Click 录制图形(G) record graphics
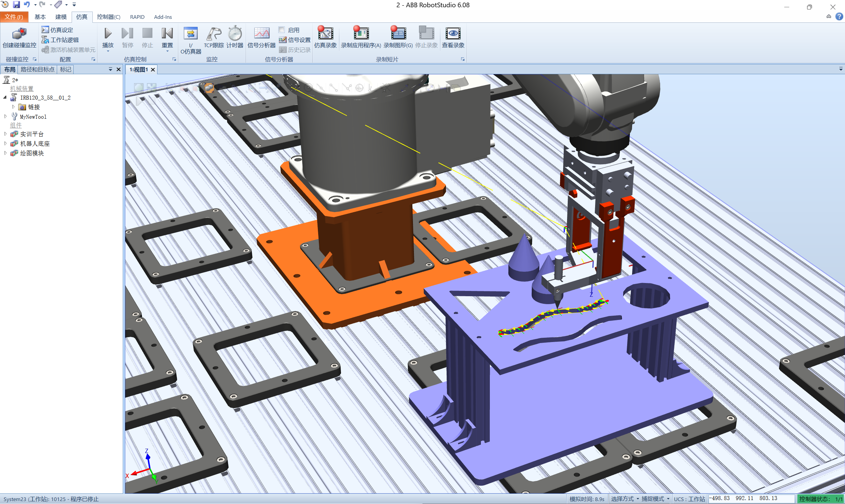 click(398, 37)
